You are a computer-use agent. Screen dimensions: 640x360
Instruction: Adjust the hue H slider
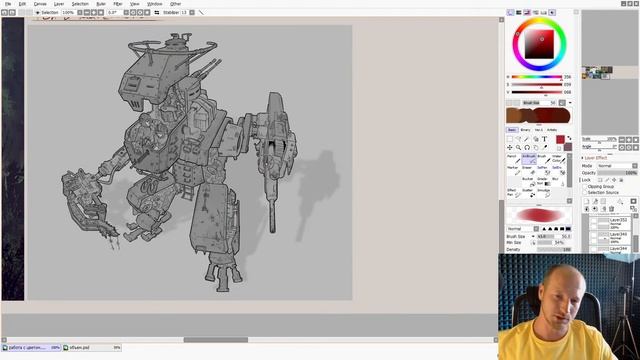537,77
